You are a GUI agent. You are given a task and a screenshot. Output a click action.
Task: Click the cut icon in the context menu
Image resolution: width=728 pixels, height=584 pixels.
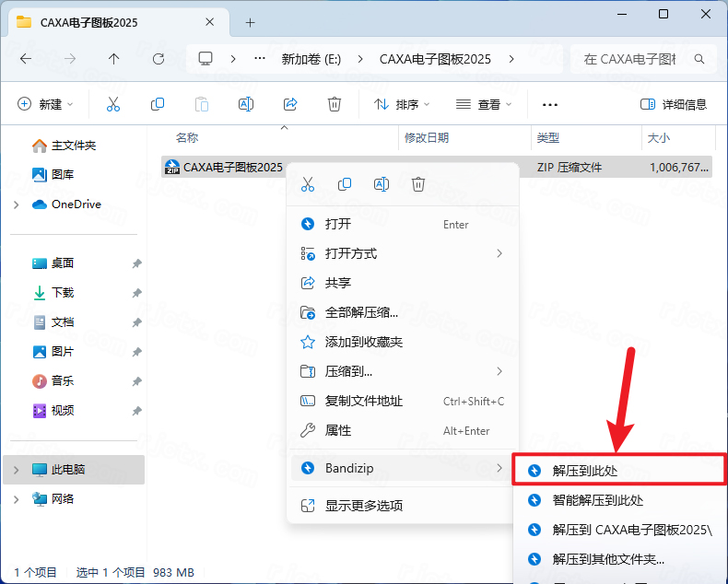click(x=308, y=184)
